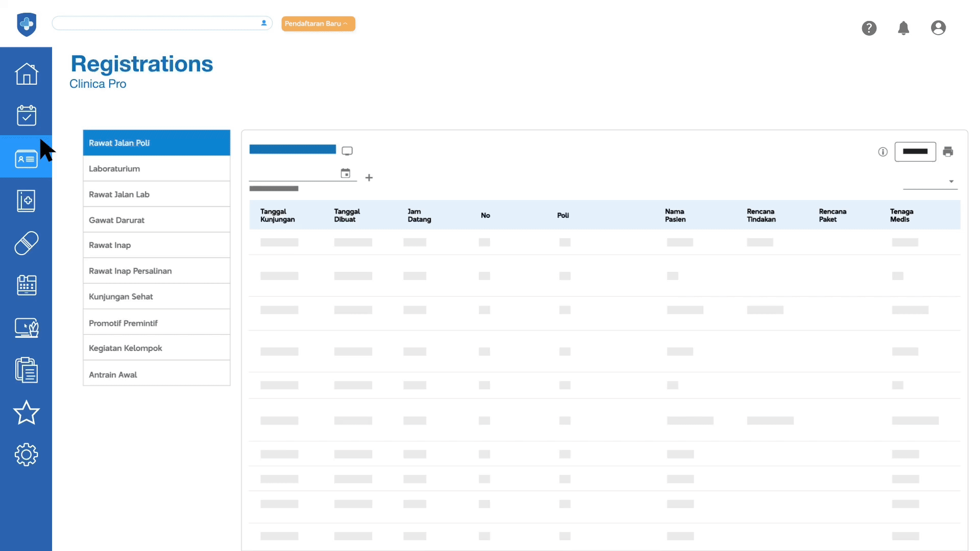980x551 pixels.
Task: Open the dropdown arrow above table
Action: coord(951,182)
